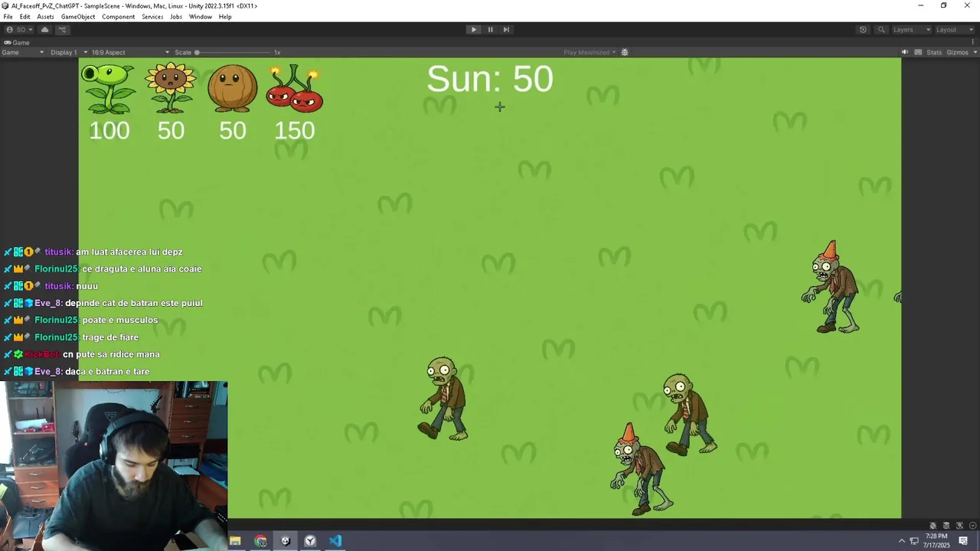Show hidden system tray icons
The image size is (980, 551).
pyautogui.click(x=901, y=541)
